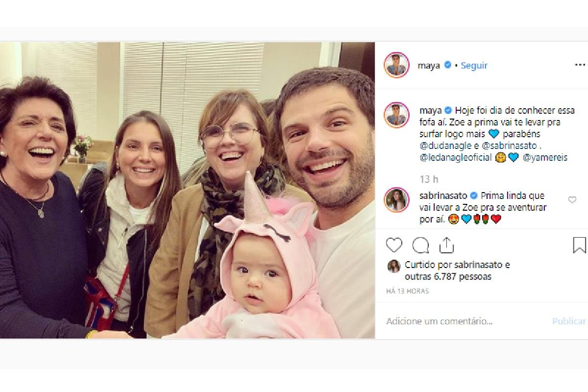Like sabrinasato's comment
The image size is (588, 392).
point(572,200)
